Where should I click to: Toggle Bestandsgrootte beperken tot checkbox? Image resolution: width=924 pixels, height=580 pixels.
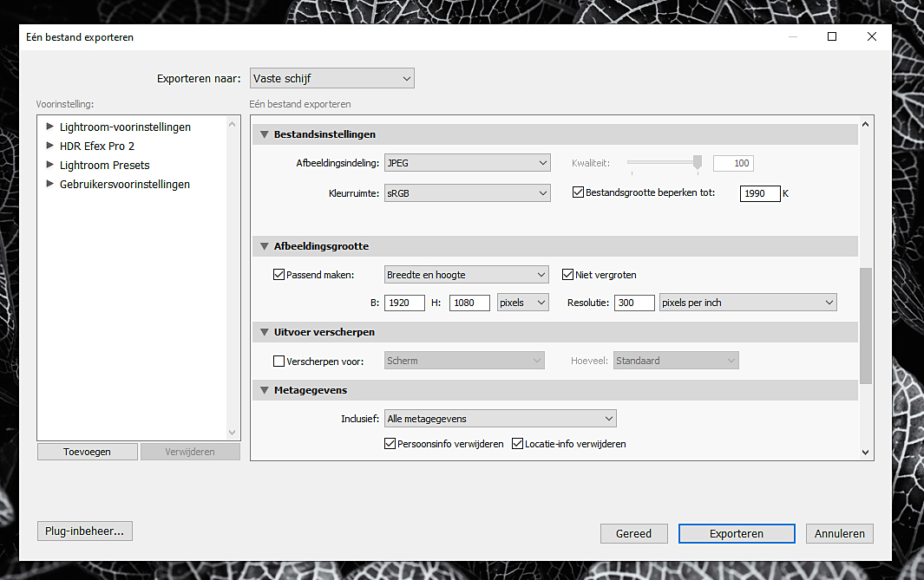tap(579, 192)
